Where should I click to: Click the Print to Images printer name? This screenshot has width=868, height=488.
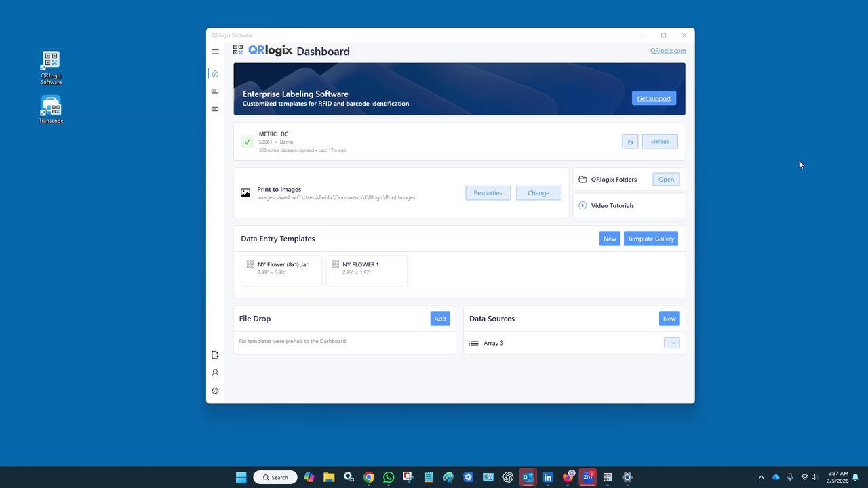pos(279,190)
